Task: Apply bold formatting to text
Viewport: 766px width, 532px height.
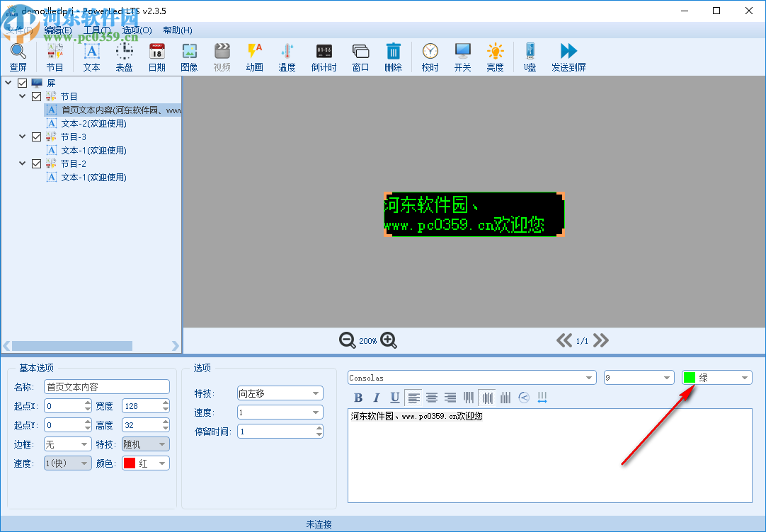Action: (x=358, y=398)
